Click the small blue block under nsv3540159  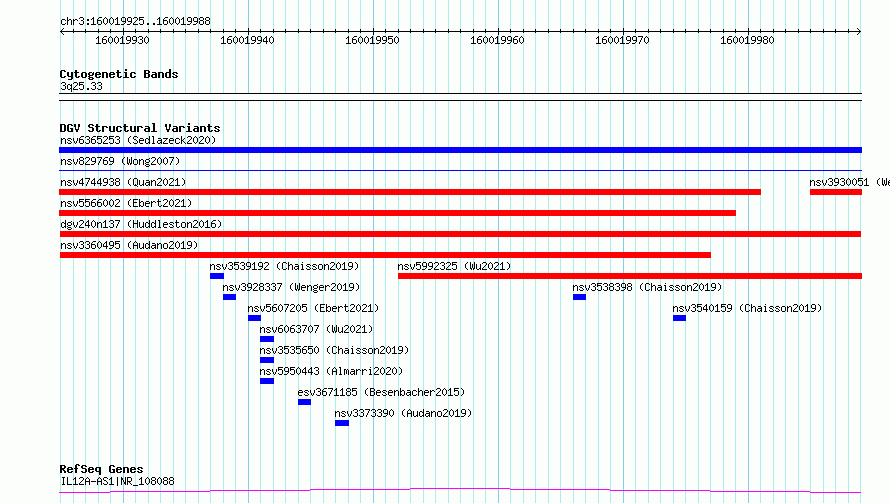[679, 318]
